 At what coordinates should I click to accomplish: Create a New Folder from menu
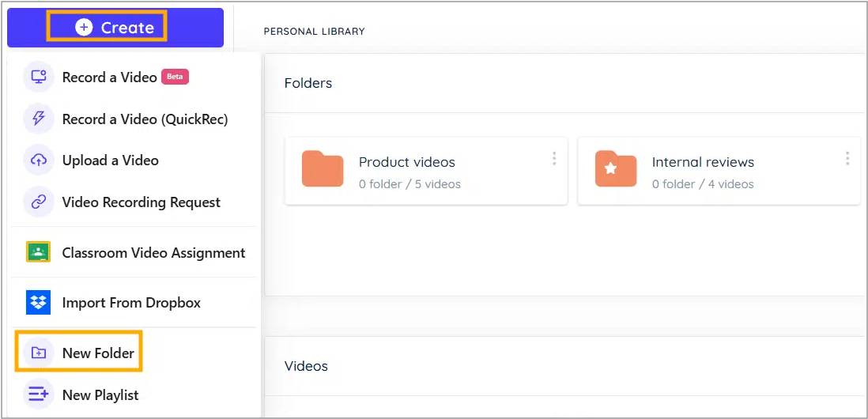tap(98, 353)
